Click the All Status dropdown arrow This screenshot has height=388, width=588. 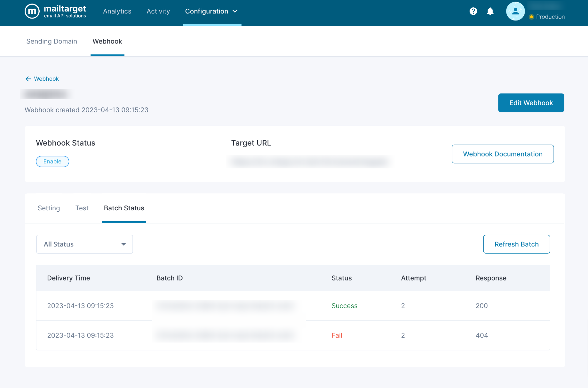coord(123,244)
